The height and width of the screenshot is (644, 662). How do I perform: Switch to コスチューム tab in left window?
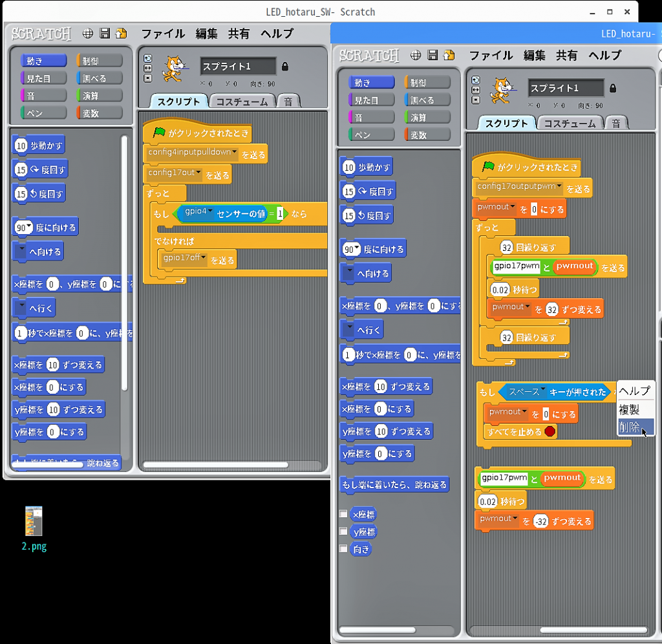[x=242, y=102]
